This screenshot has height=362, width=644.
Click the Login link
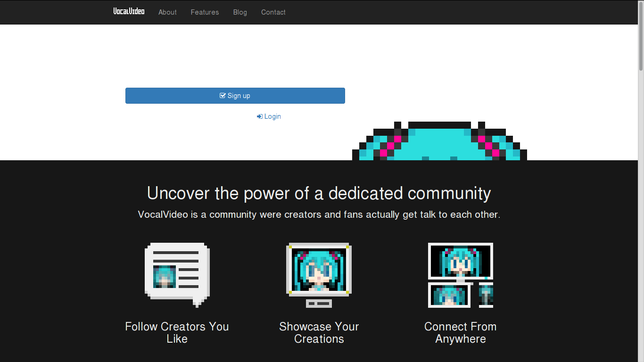tap(269, 116)
